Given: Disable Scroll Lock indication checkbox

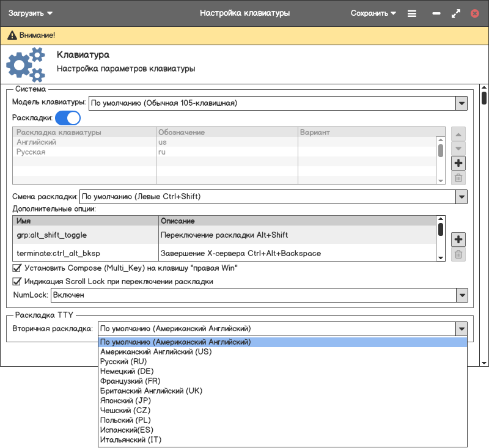Looking at the screenshot, I should 17,282.
